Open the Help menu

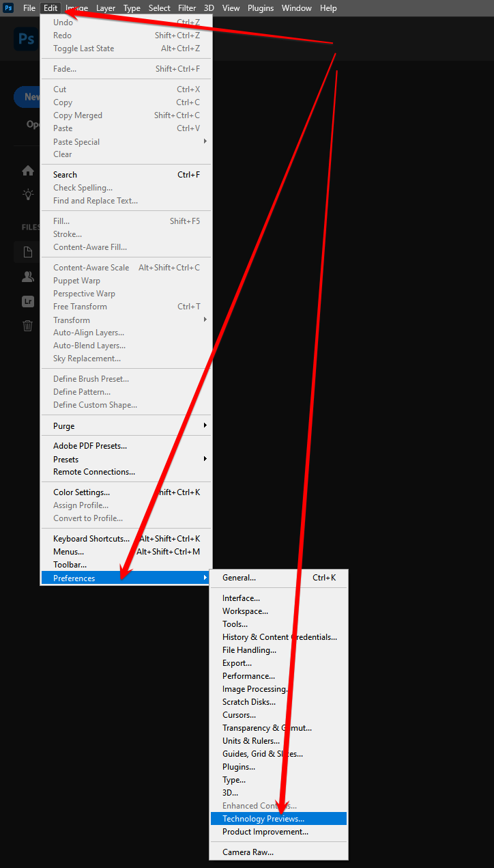click(328, 8)
